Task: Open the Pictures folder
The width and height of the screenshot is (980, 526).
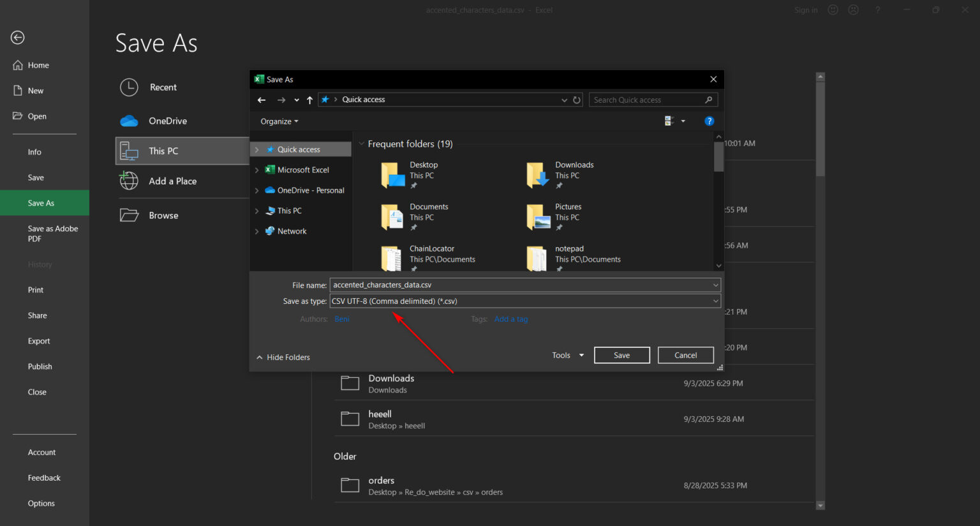Action: click(538, 217)
